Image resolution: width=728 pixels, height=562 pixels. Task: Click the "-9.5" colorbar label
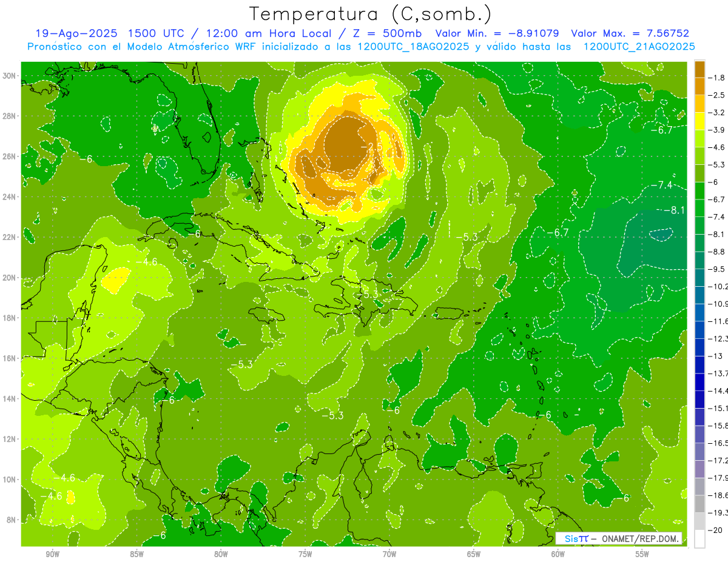(717, 269)
